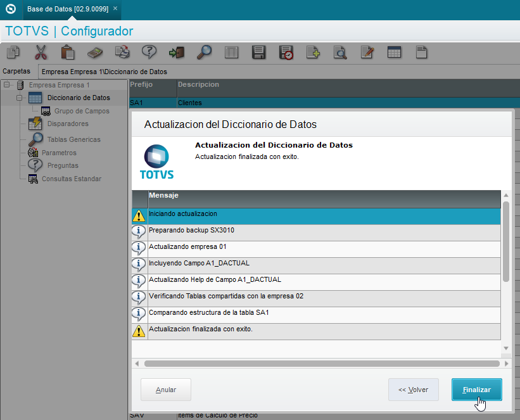Open Parametros tree item
This screenshot has height=420, width=520.
click(x=59, y=153)
